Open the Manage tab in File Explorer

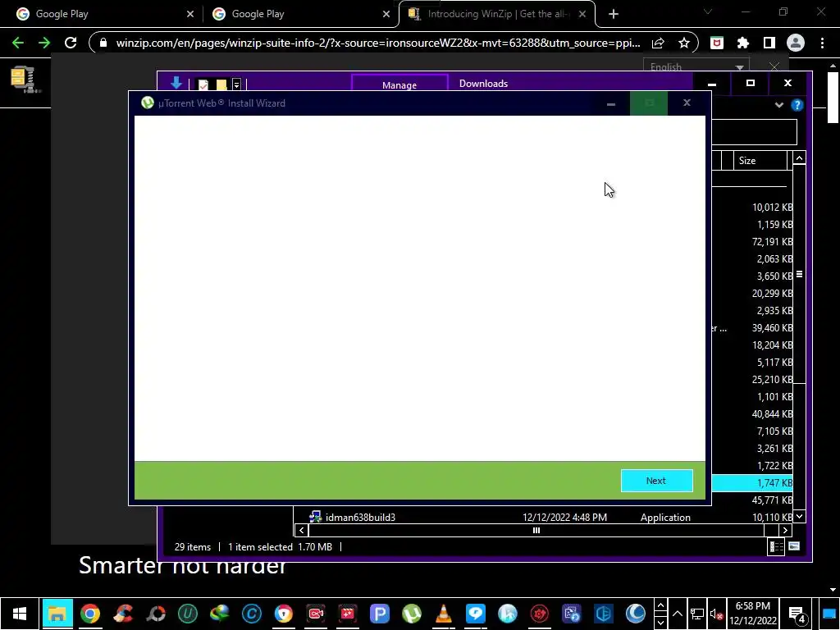coord(399,84)
